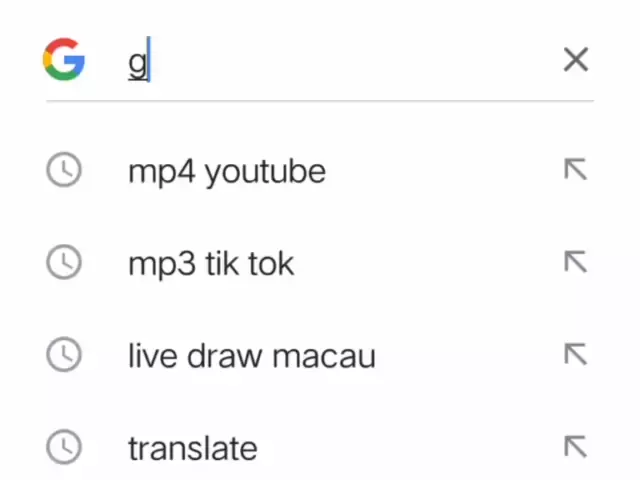Screen dimensions: 640x480
Task: Click the Google logo icon
Action: pyautogui.click(x=65, y=60)
